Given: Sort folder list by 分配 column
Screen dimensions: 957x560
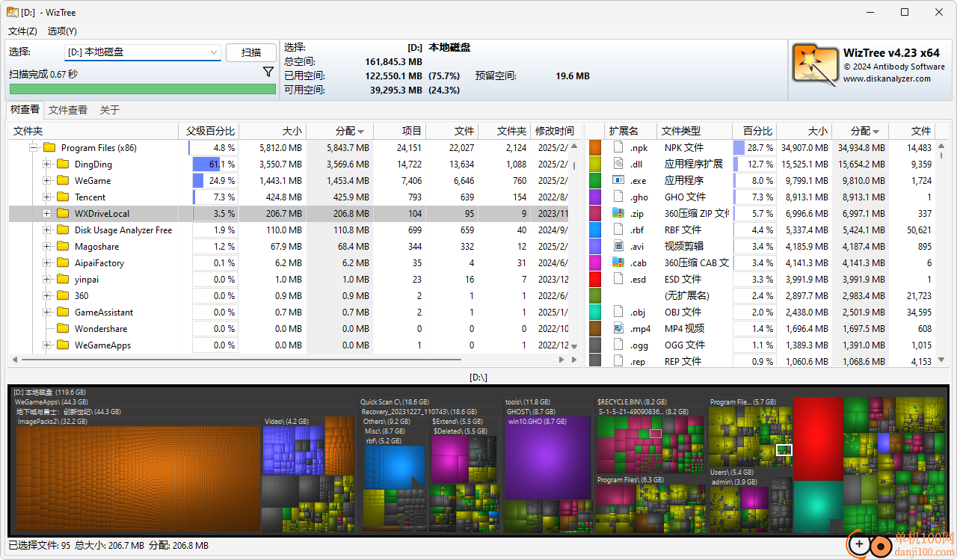Looking at the screenshot, I should (x=339, y=131).
